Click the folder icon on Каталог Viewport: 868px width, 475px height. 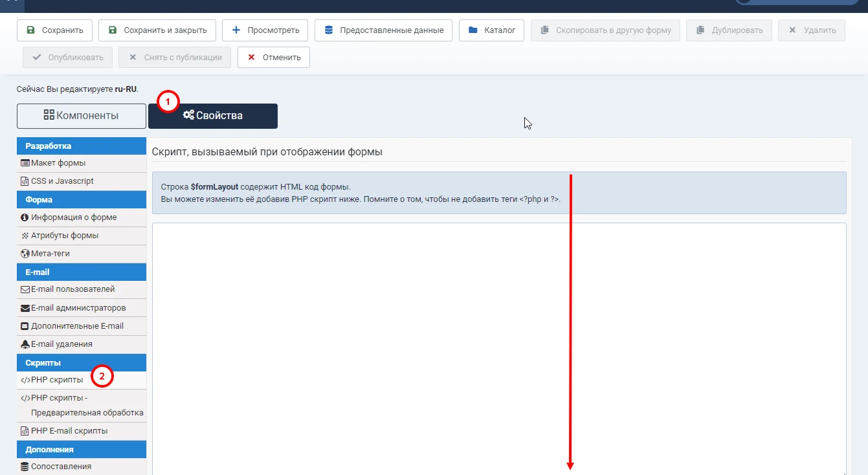[473, 30]
